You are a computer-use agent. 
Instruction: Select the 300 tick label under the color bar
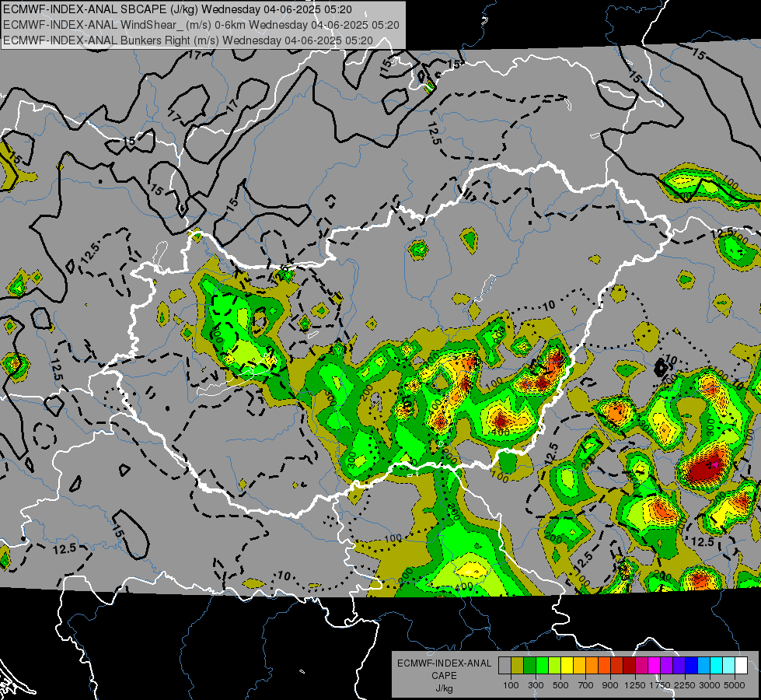tap(536, 685)
